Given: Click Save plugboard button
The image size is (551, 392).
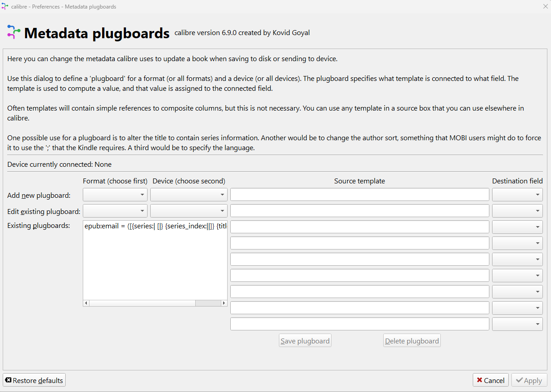Looking at the screenshot, I should (x=305, y=341).
